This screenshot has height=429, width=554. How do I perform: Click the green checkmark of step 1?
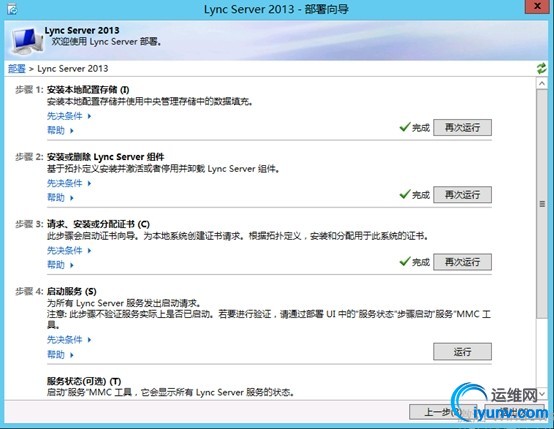pyautogui.click(x=405, y=127)
